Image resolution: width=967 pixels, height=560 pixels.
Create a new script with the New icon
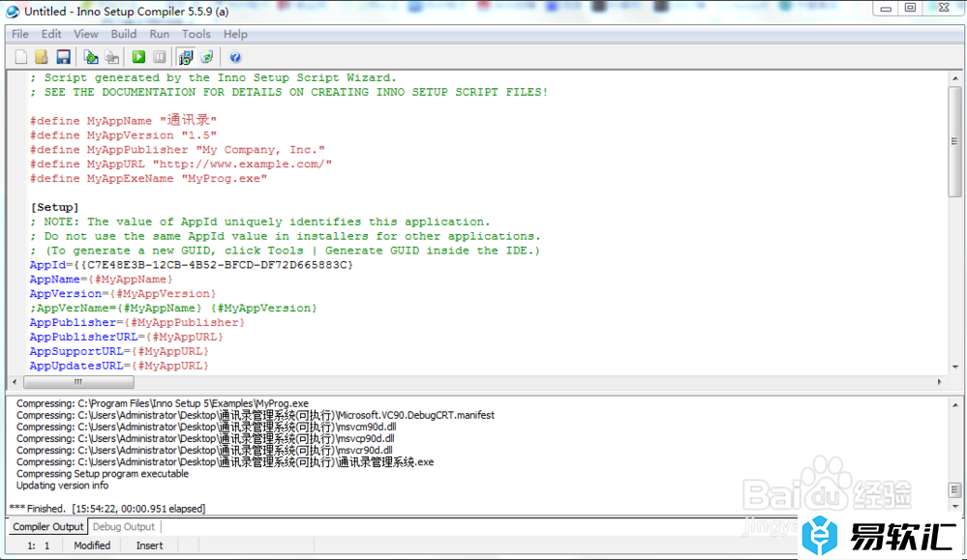[x=21, y=57]
